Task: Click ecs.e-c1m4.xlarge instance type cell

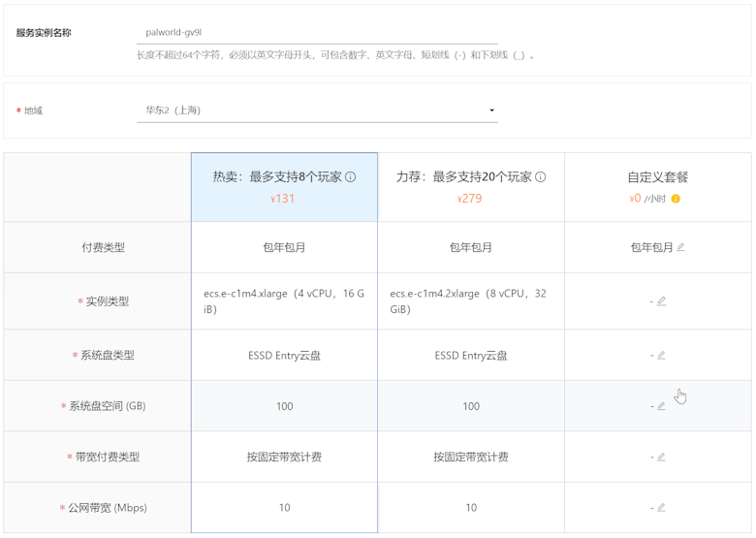Action: click(x=284, y=301)
